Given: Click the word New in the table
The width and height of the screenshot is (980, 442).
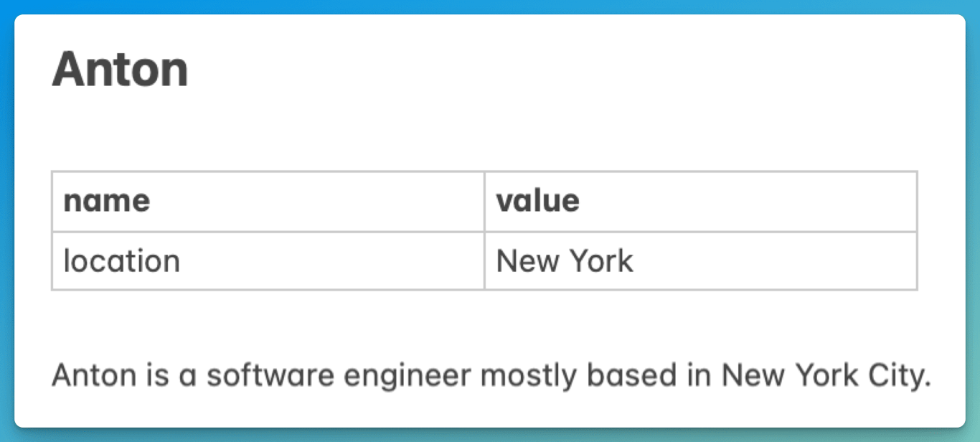Looking at the screenshot, I should pyautogui.click(x=527, y=261).
